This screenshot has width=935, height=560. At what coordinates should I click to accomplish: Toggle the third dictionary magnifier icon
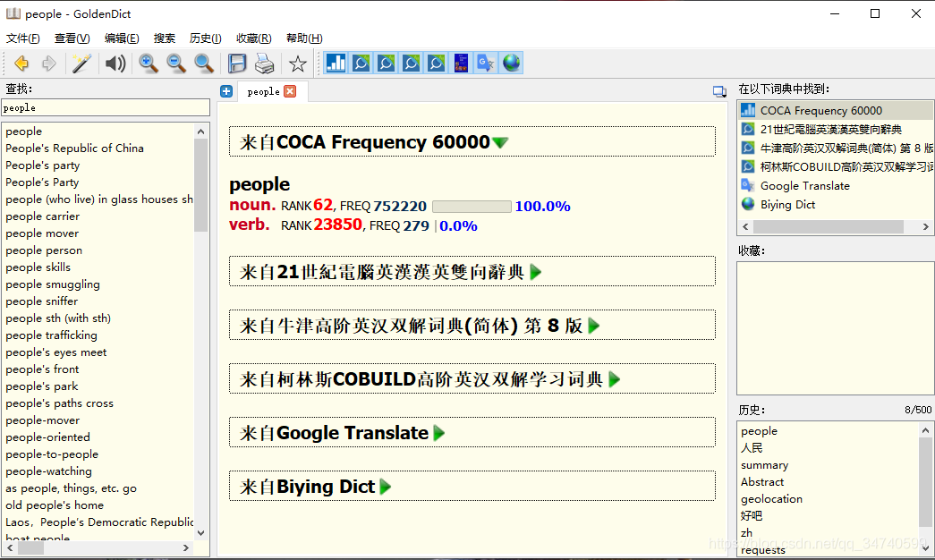click(x=386, y=63)
